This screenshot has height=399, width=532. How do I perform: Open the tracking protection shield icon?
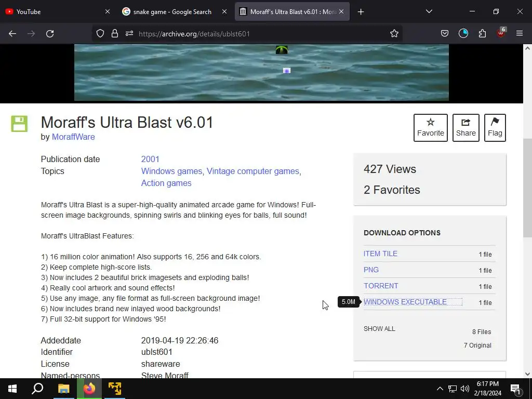[x=100, y=33]
